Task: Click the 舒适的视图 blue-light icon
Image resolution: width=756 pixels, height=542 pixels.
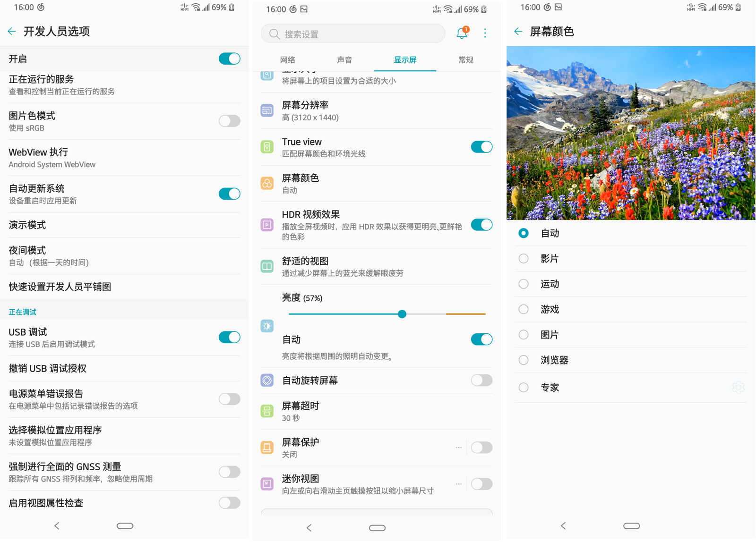Action: [x=267, y=266]
